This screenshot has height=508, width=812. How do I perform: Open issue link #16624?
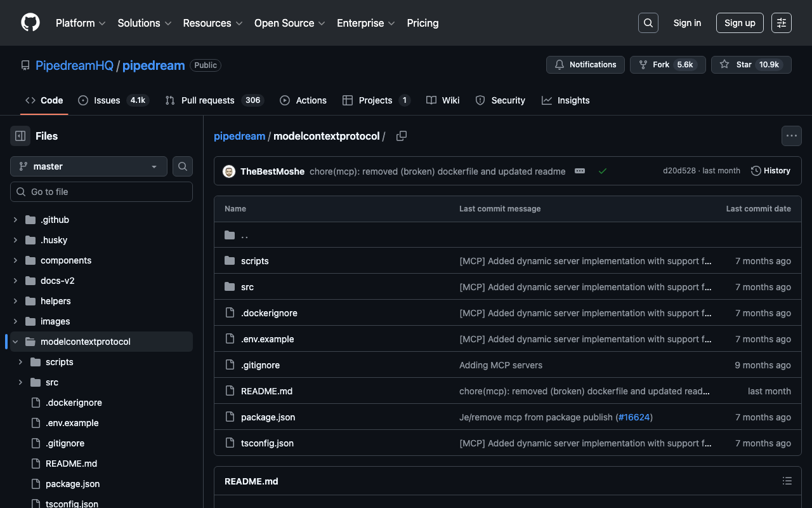(634, 417)
